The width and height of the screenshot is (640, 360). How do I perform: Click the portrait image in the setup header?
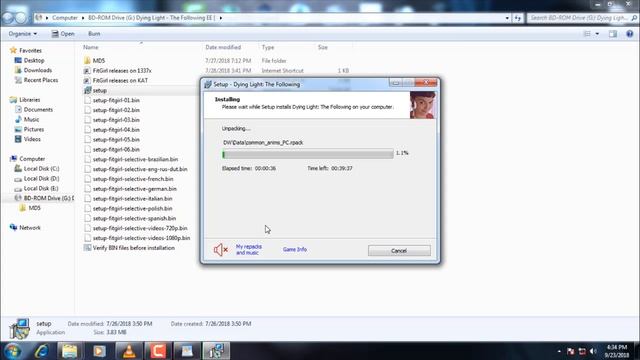[x=422, y=105]
